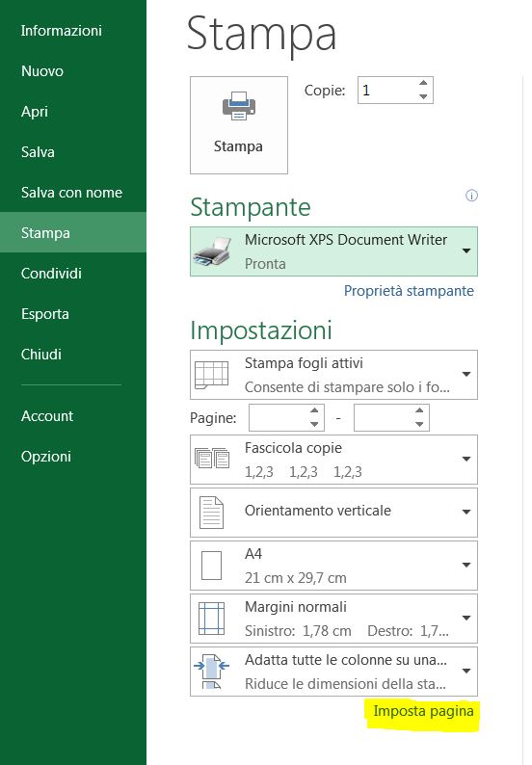532x765 pixels.
Task: Open the Proprietà stampante link
Action: click(409, 291)
